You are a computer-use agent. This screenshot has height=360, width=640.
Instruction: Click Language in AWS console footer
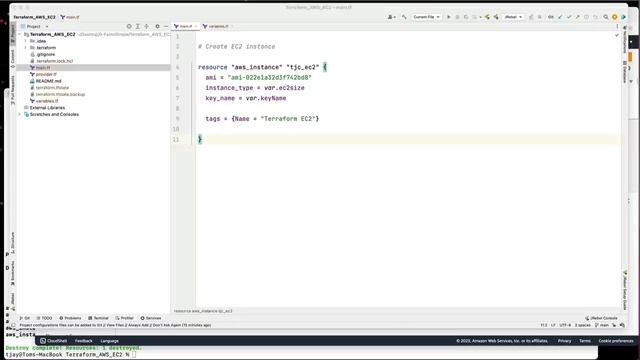tap(109, 341)
